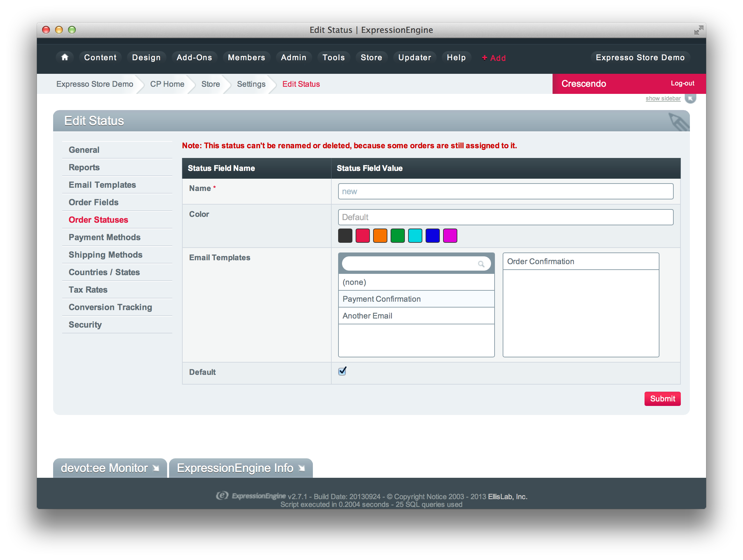Click the show sidebar arrow icon
This screenshot has height=560, width=743.
[x=690, y=99]
